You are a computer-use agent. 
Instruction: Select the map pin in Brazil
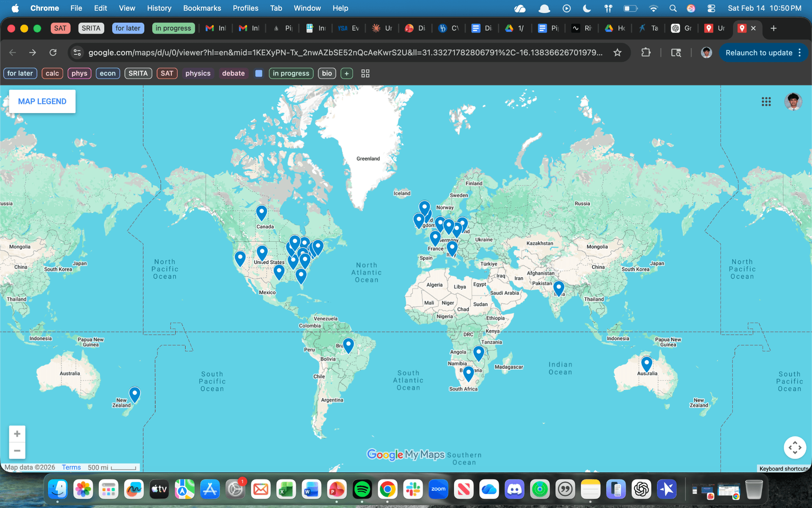(348, 346)
